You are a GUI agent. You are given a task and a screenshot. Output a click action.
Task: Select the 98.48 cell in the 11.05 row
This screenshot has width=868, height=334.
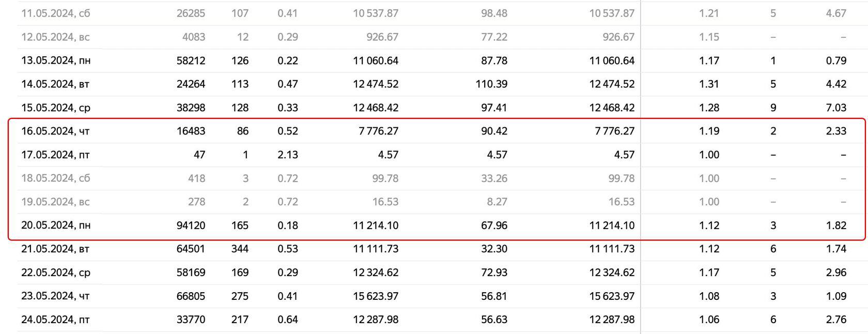[494, 13]
